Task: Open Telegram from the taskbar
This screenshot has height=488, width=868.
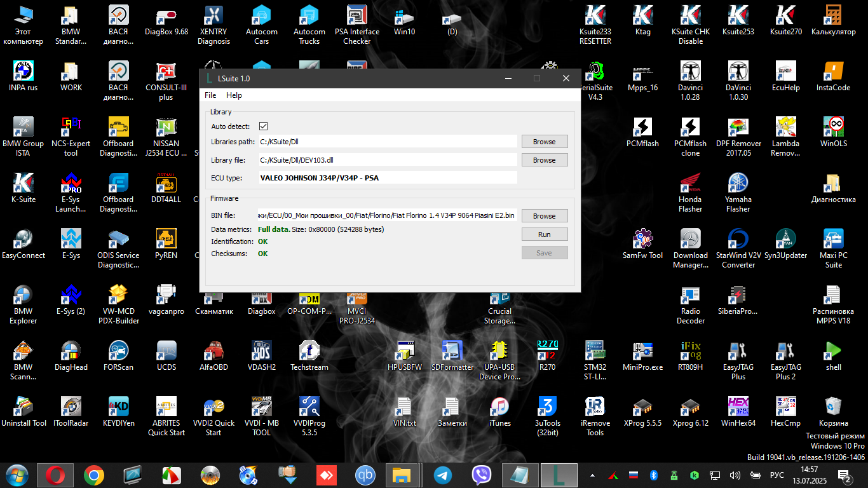Action: tap(443, 475)
